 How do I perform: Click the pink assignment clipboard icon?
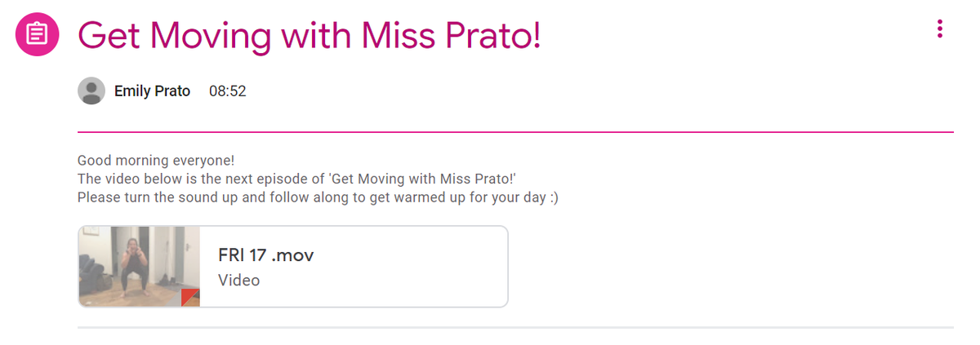38,35
